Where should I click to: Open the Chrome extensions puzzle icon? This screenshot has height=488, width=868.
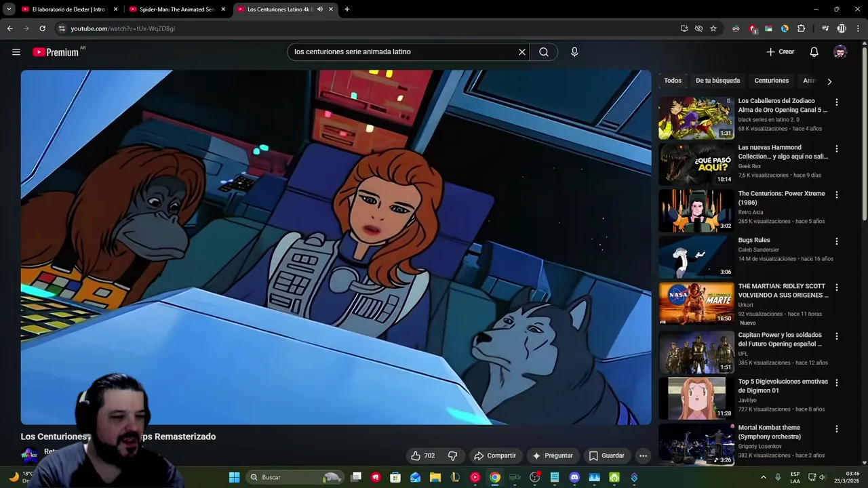click(x=802, y=28)
